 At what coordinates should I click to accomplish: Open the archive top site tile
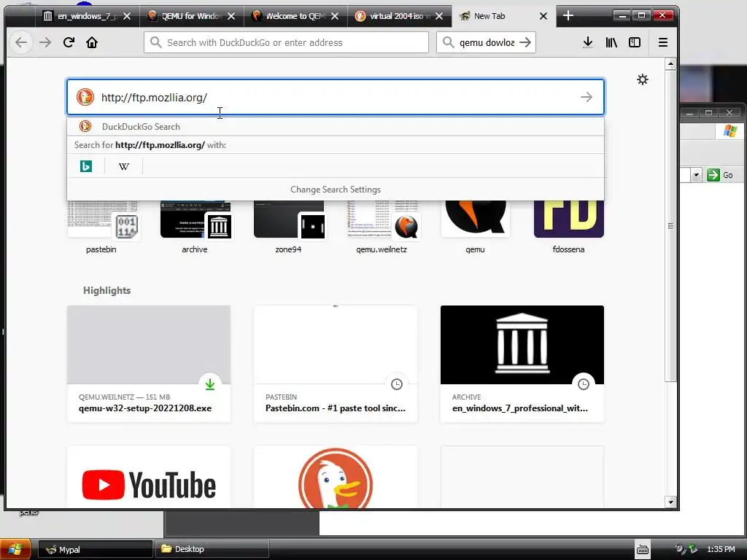click(x=195, y=227)
